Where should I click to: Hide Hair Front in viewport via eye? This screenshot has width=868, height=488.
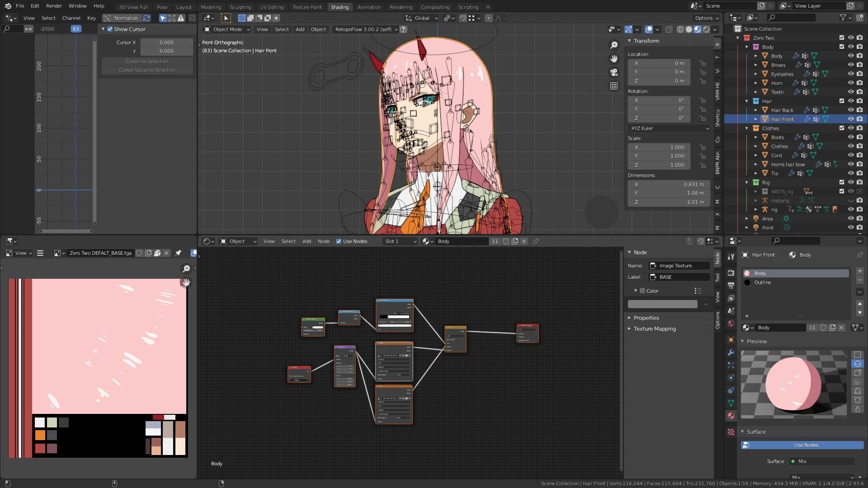(850, 119)
